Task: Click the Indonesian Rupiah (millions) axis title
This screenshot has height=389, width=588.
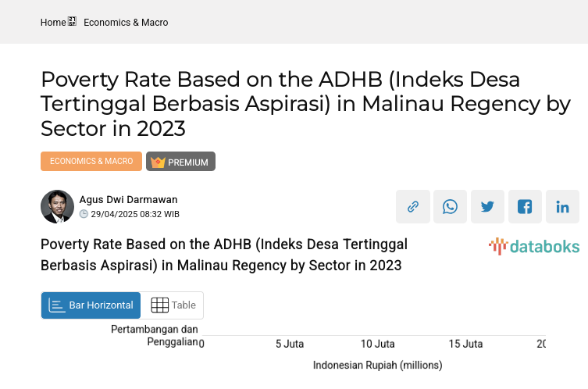Action: (378, 365)
